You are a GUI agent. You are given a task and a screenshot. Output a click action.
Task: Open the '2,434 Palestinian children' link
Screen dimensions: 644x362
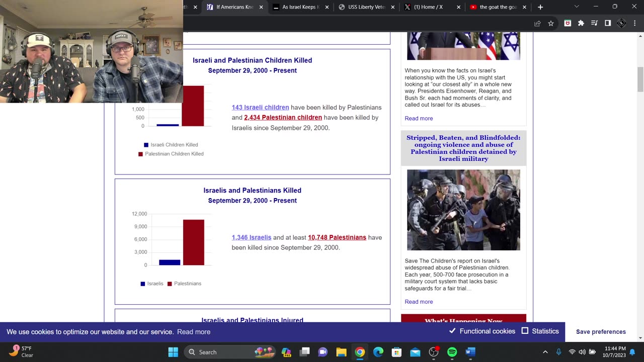click(283, 117)
